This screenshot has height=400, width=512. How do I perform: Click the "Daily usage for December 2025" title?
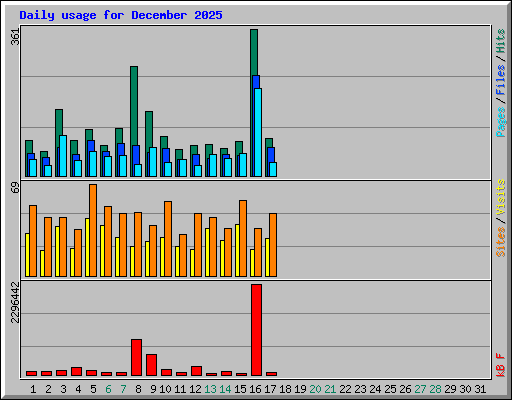point(121,15)
